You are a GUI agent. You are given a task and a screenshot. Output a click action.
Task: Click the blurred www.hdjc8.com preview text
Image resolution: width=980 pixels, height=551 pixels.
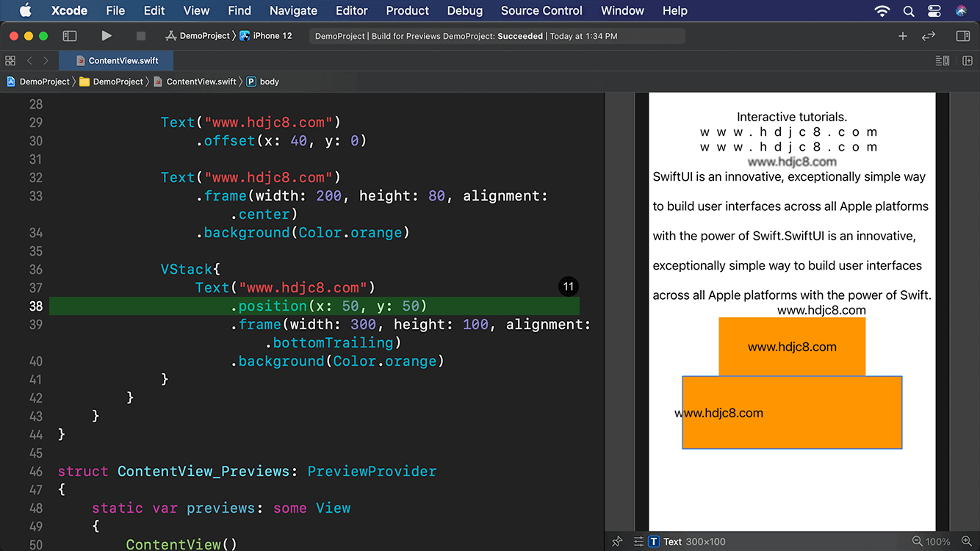[x=792, y=162]
